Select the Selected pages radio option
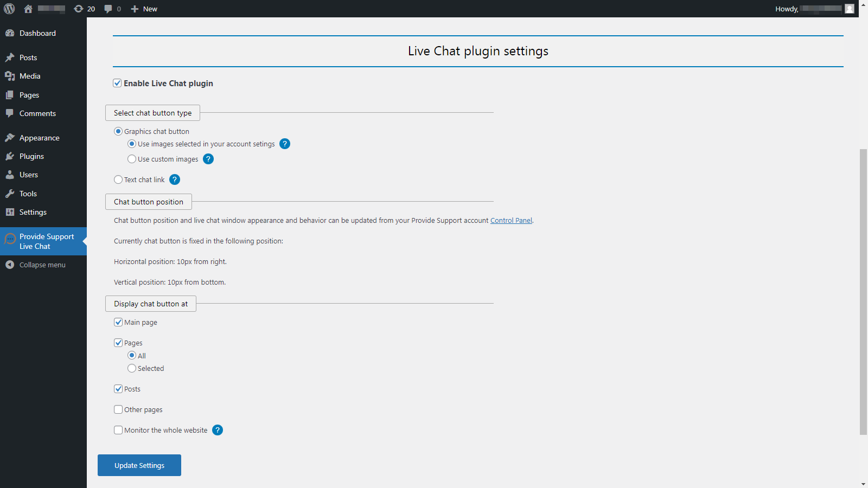Image resolution: width=868 pixels, height=488 pixels. 132,368
